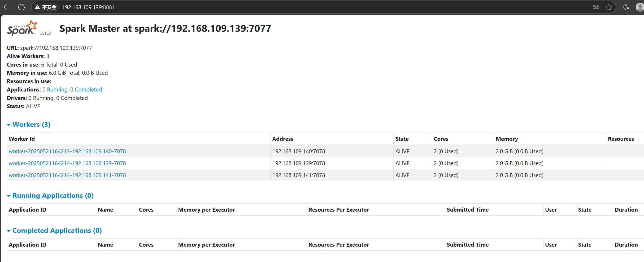
Task: Click the not-secure warning icon
Action: coord(37,7)
